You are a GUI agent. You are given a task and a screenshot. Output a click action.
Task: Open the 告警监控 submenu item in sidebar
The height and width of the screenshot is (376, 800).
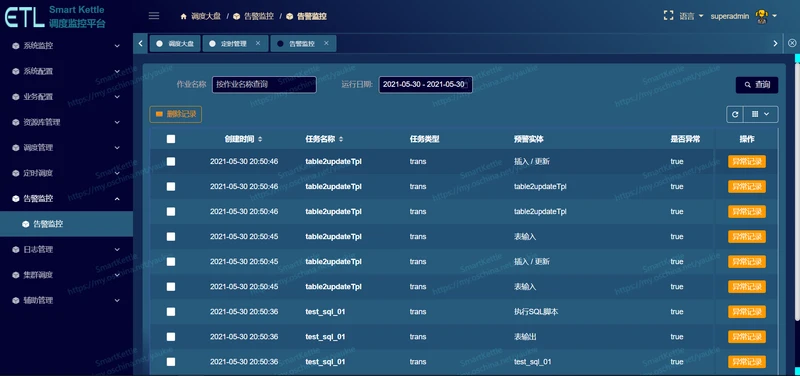(66, 224)
